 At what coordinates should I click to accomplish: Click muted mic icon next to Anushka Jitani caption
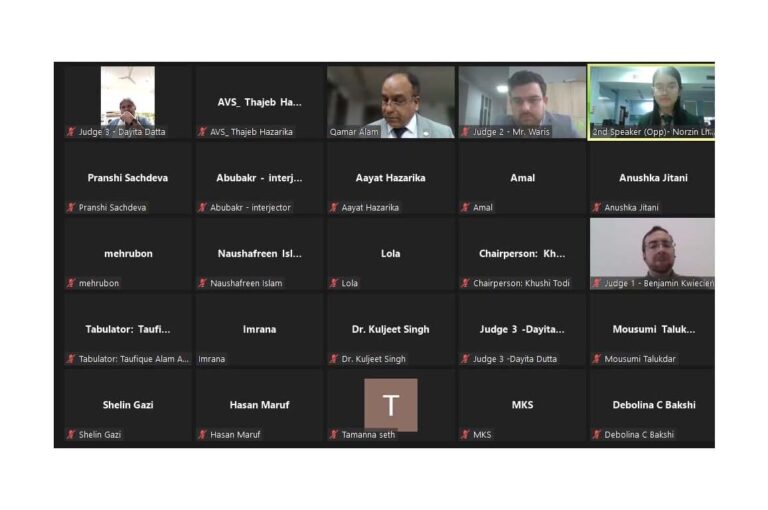(x=597, y=207)
